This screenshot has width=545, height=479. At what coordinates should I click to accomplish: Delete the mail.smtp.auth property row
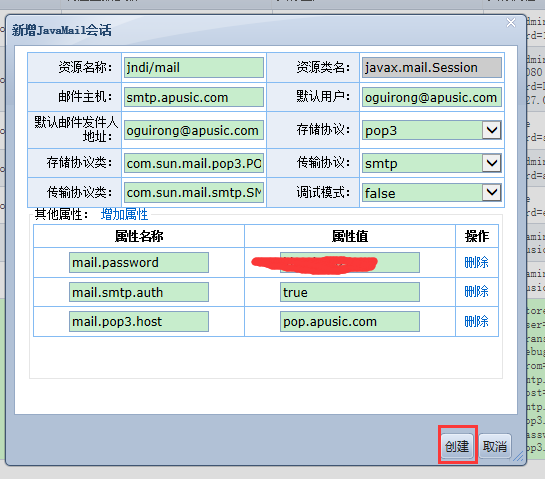476,291
